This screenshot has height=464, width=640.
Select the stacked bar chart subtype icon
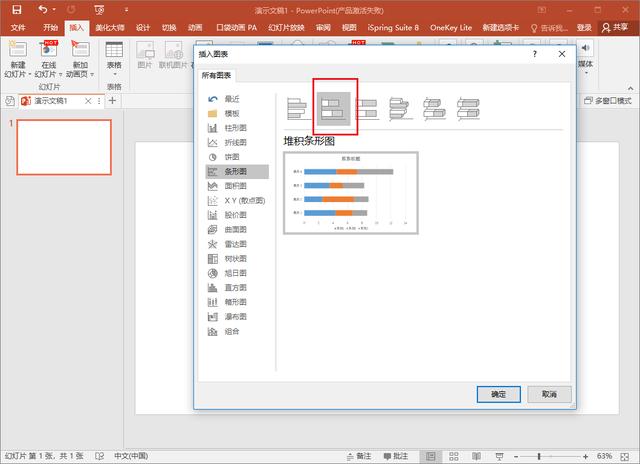click(333, 108)
